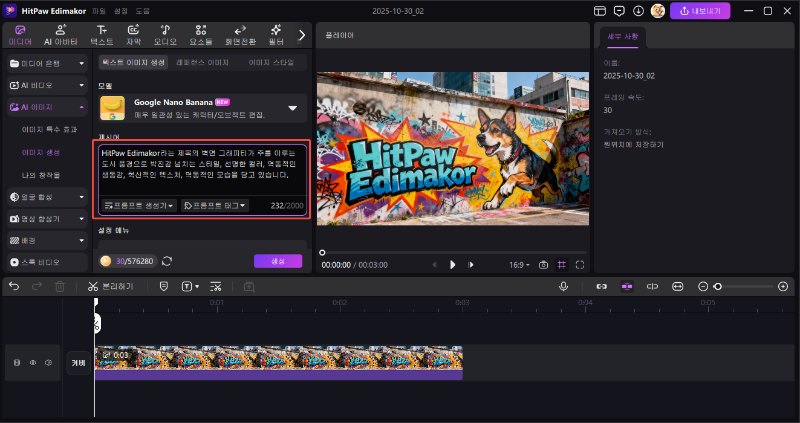The image size is (800, 423).
Task: Expand the 배경 (Background) sidebar section
Action: (47, 240)
